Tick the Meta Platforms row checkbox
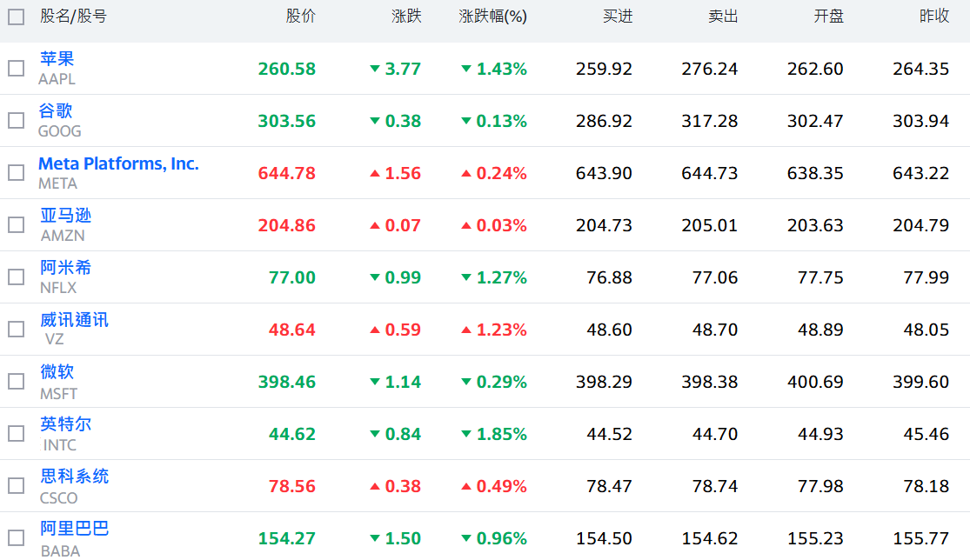Screen dimensions: 970x560 click(16, 172)
